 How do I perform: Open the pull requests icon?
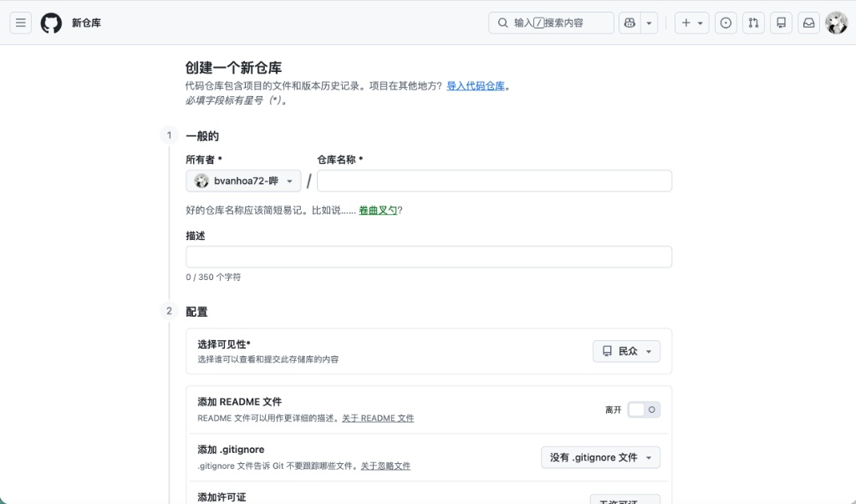point(753,23)
